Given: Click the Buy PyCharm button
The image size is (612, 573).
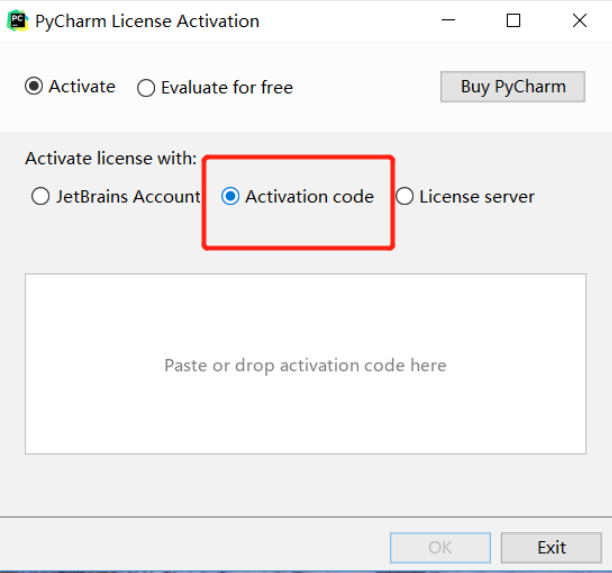Looking at the screenshot, I should click(x=512, y=87).
